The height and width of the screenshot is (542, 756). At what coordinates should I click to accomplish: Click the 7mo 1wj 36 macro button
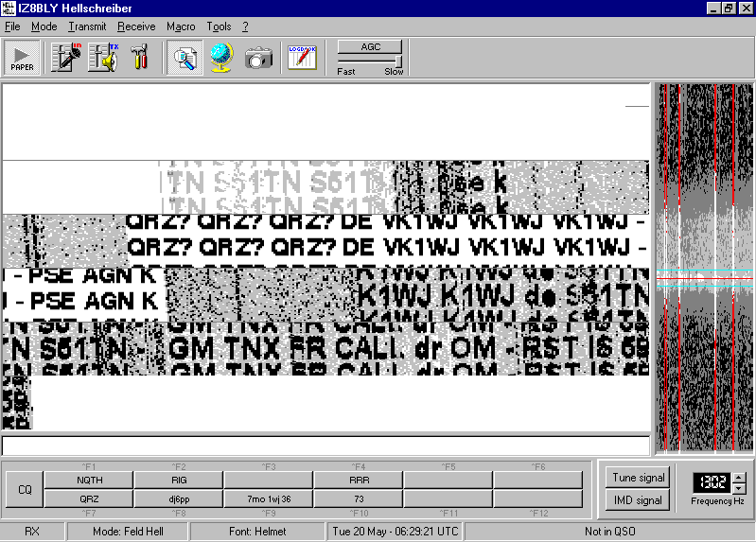[x=269, y=498]
